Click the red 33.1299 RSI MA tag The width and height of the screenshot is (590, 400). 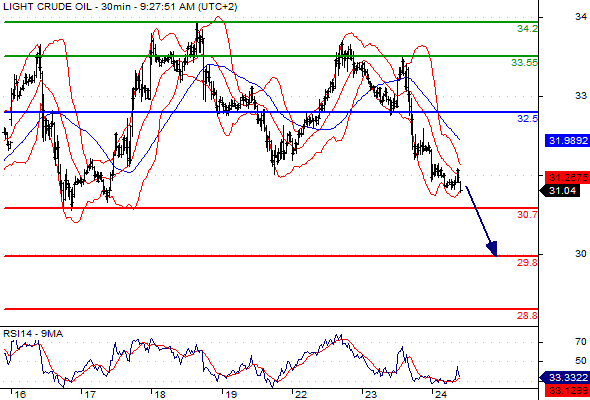pos(567,389)
